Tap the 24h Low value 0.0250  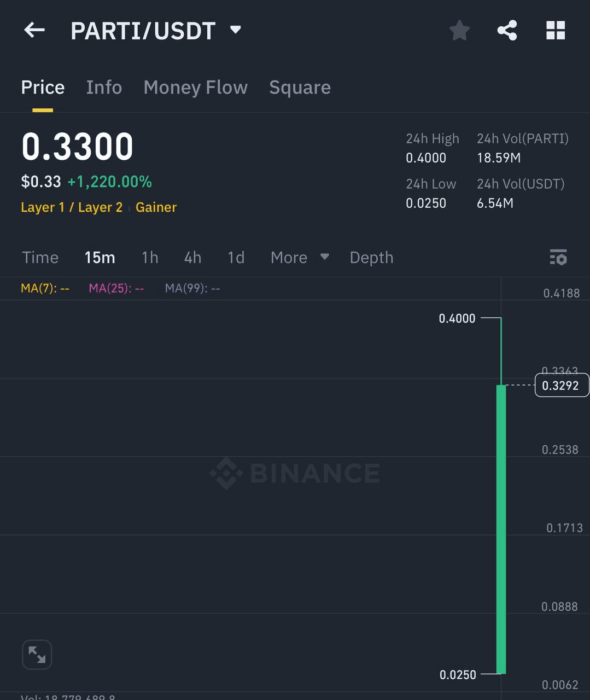coord(426,203)
